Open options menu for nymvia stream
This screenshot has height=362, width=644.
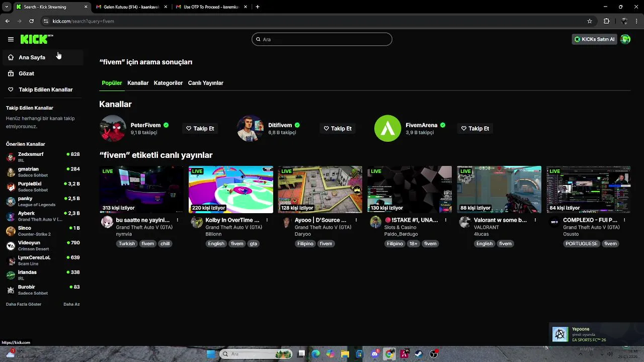click(x=178, y=220)
